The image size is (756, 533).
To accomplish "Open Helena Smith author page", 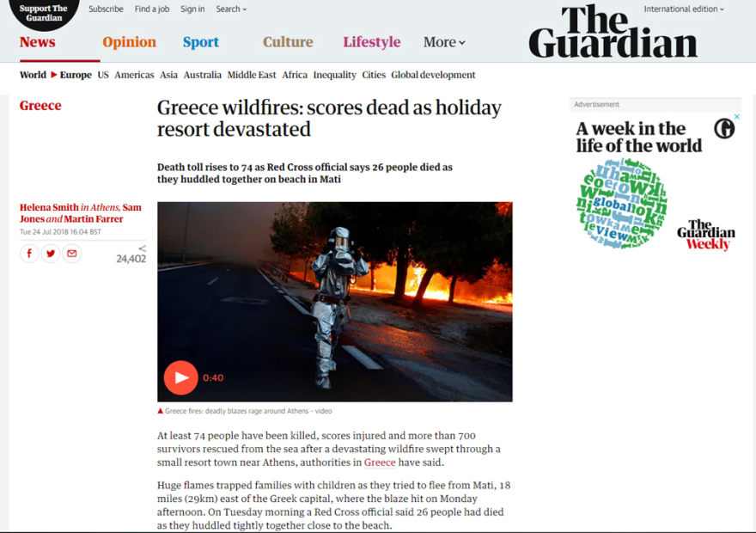I will [49, 207].
